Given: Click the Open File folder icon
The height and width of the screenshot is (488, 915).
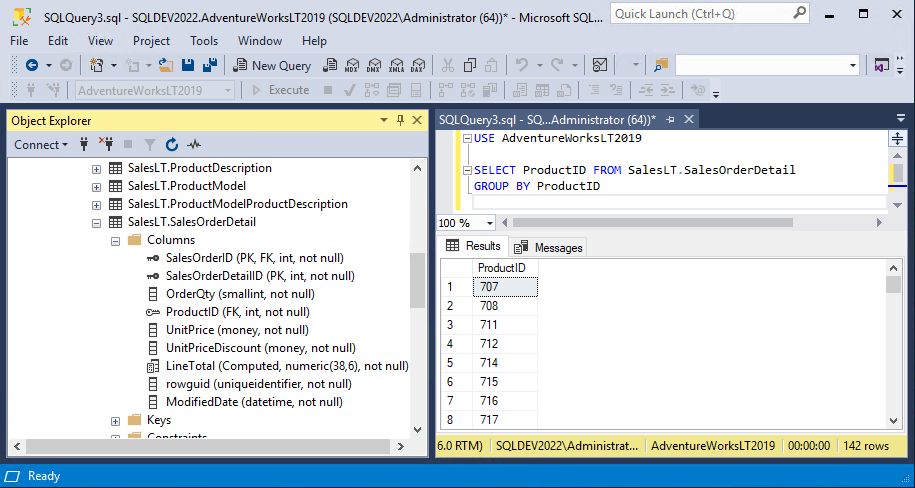Looking at the screenshot, I should (166, 65).
